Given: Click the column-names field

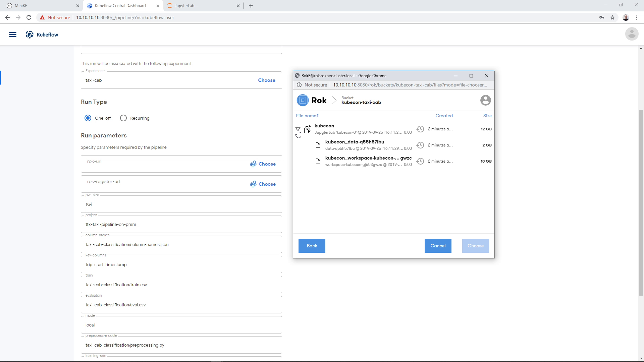Looking at the screenshot, I should (181, 244).
